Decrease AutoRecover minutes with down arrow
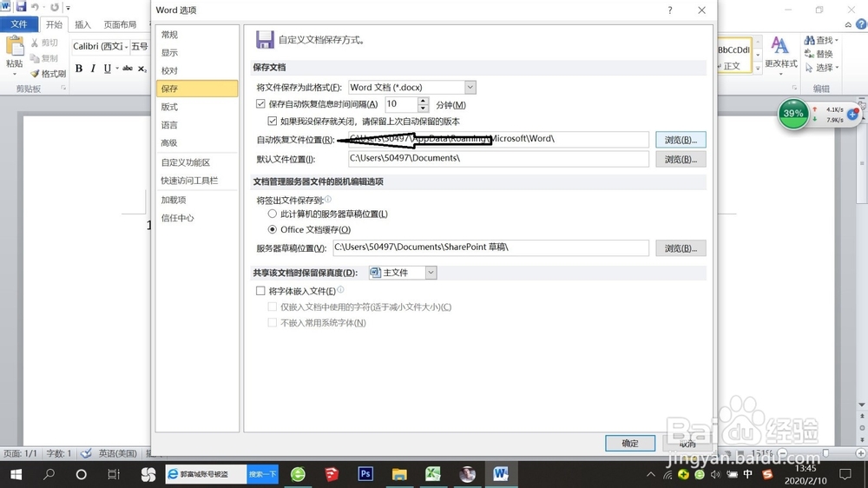 pyautogui.click(x=423, y=108)
